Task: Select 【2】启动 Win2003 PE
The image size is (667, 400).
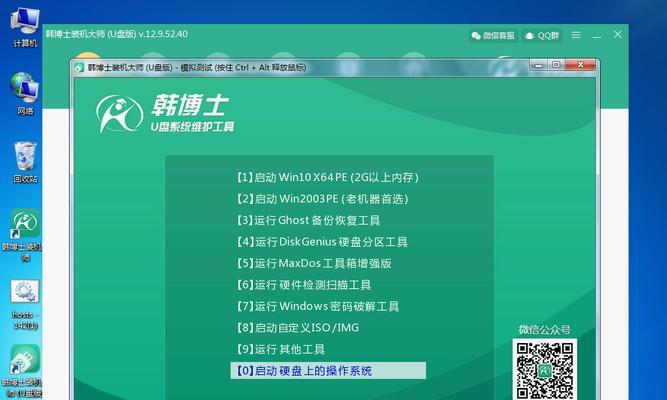Action: tap(322, 199)
